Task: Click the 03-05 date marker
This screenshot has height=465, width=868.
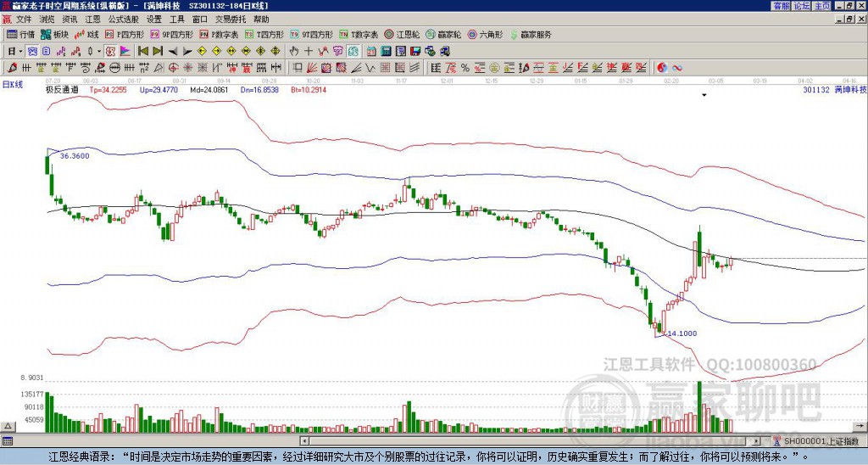Action: tap(715, 81)
